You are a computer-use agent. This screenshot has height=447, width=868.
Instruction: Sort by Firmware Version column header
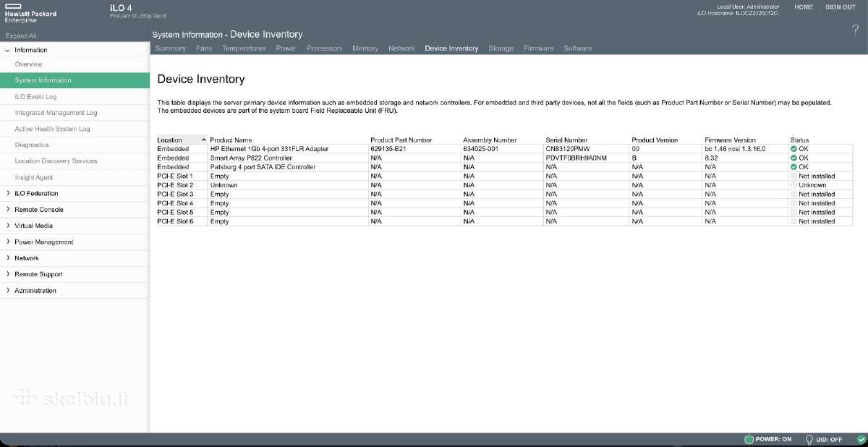730,140
